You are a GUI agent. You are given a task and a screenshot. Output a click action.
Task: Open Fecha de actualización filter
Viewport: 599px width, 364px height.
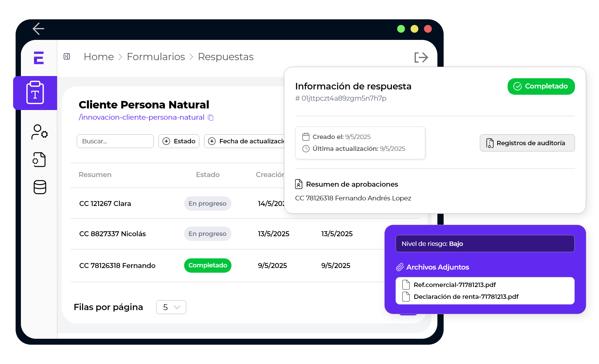244,141
